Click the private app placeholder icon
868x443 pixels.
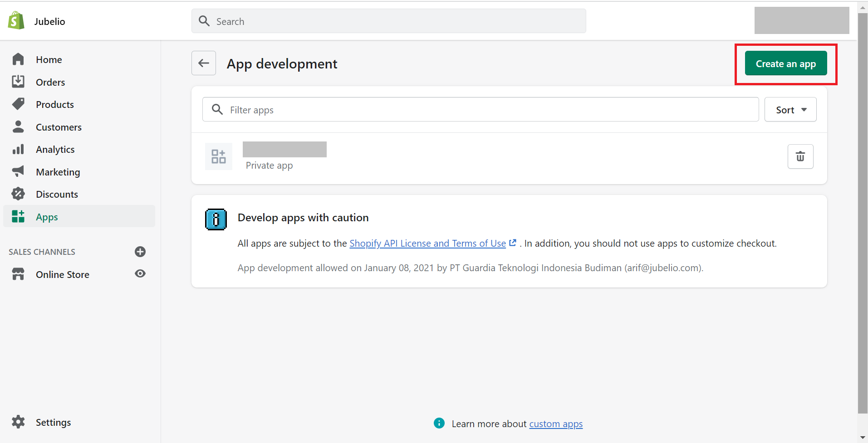tap(219, 156)
